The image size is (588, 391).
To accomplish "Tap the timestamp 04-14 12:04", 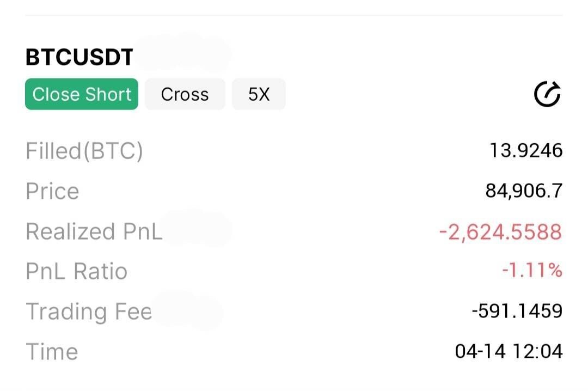I will pyautogui.click(x=509, y=351).
